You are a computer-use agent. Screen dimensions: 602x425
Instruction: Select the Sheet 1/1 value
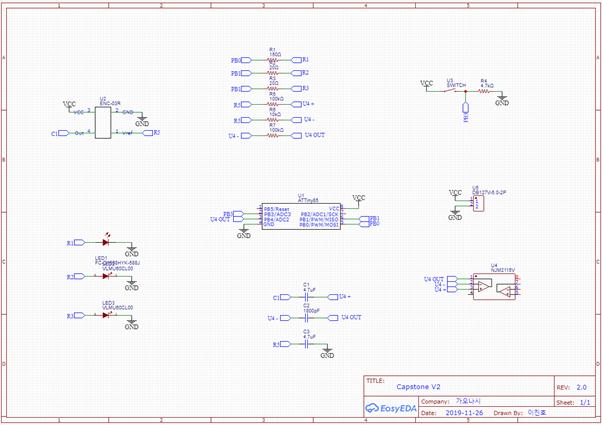(x=584, y=401)
